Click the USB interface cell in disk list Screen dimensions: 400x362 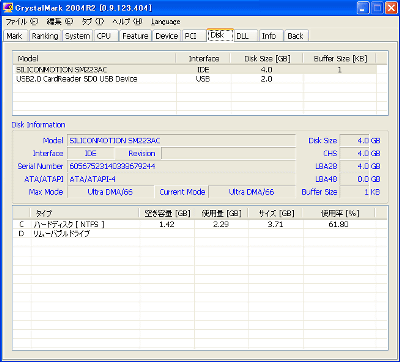[x=203, y=79]
